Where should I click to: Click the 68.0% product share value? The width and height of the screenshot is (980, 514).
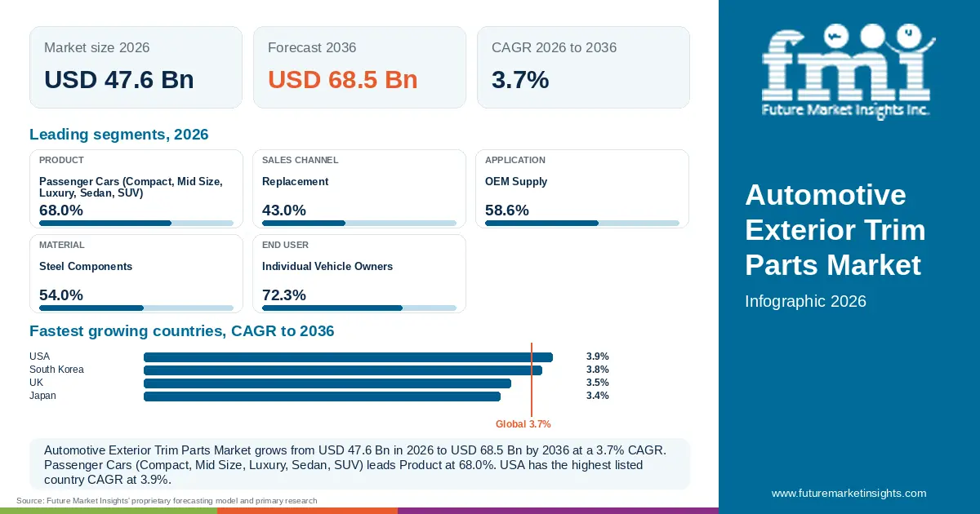click(61, 210)
